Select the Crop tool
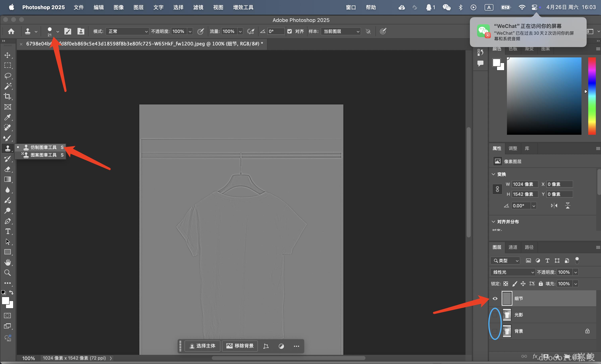This screenshot has width=601, height=364. [8, 96]
